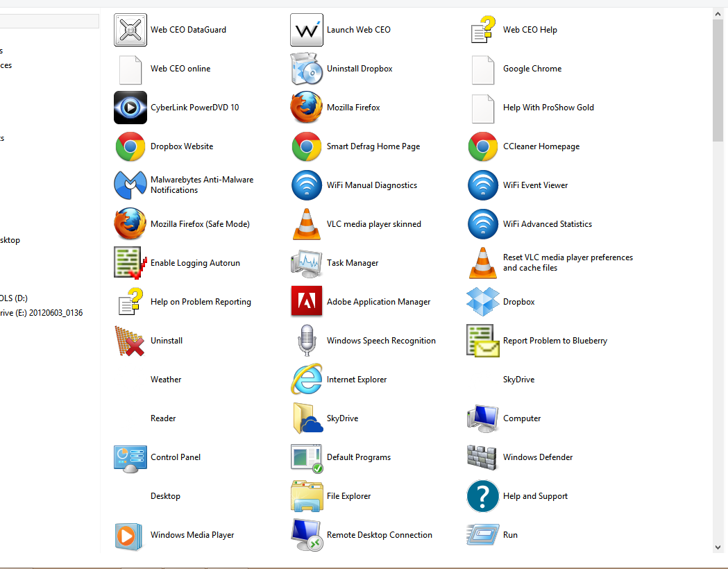Click the Windows Speech Recognition label
The height and width of the screenshot is (569, 728).
click(381, 340)
